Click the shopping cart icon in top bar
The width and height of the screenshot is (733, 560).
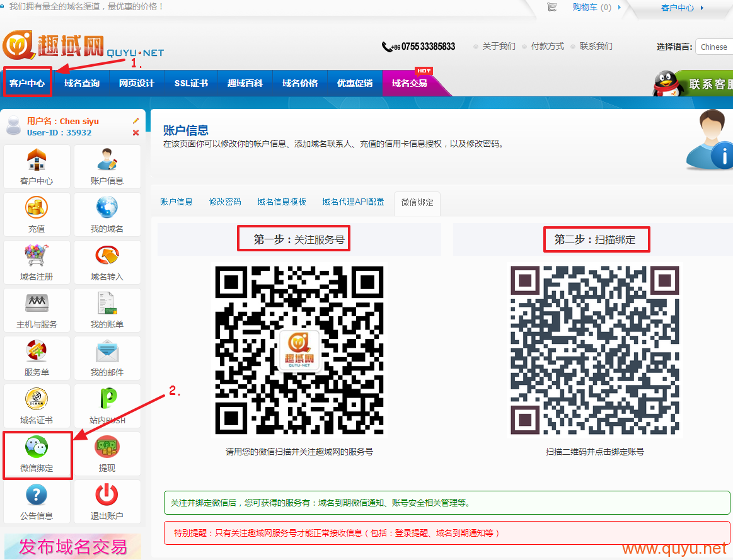(552, 7)
